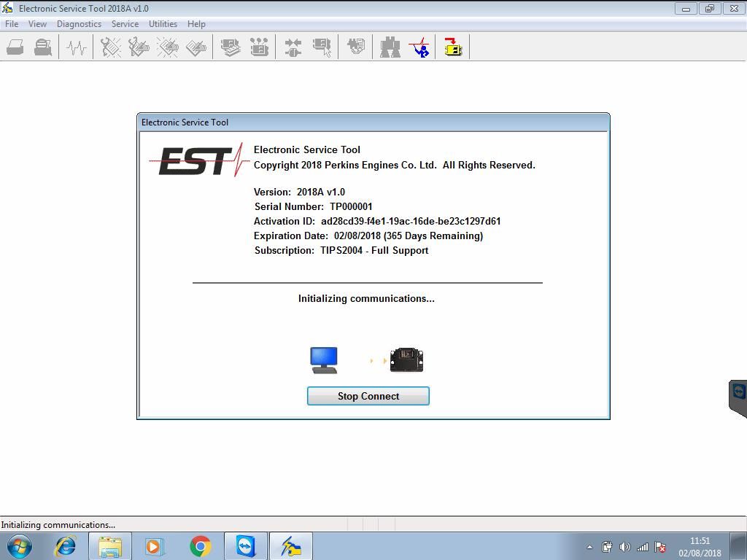Open Windows Media Player from taskbar
Screen dimensions: 747x560
(x=155, y=546)
